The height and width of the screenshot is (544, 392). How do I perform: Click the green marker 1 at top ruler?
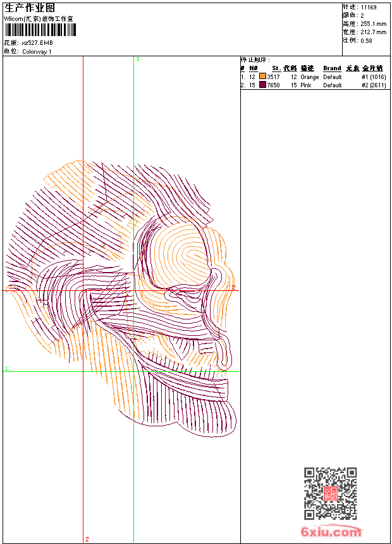coord(138,59)
